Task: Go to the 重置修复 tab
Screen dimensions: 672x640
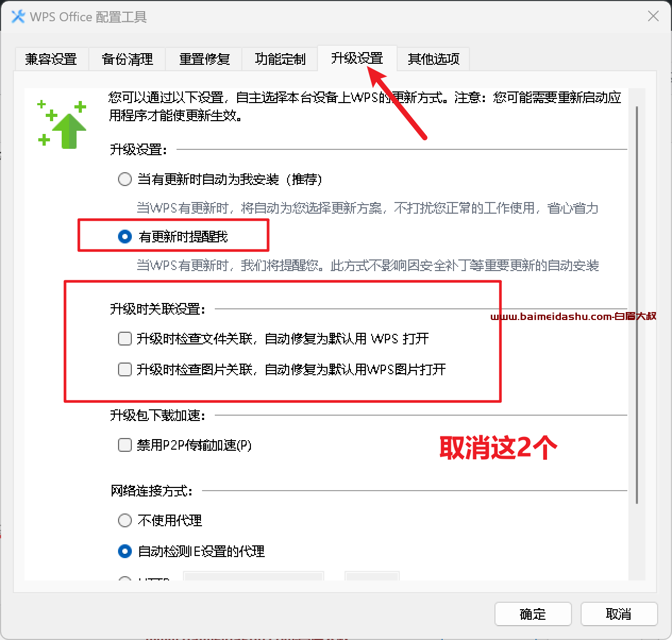Action: 204,59
